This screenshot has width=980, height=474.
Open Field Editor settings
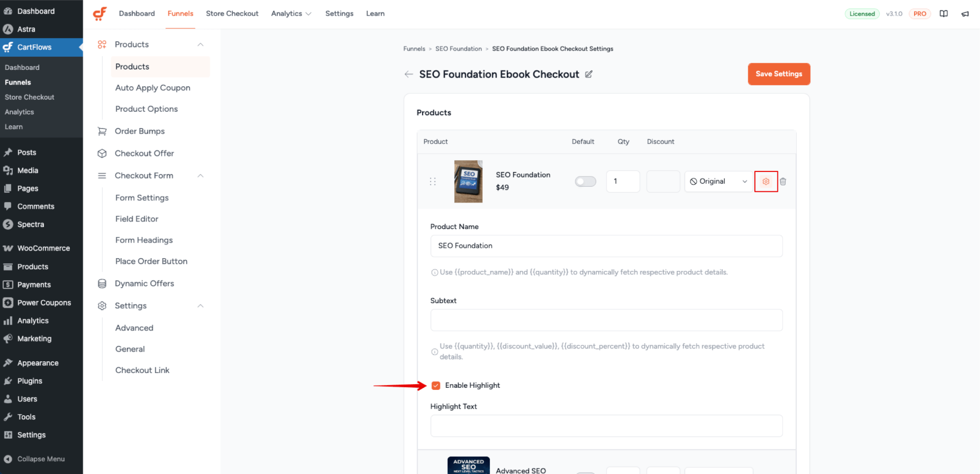pos(137,219)
